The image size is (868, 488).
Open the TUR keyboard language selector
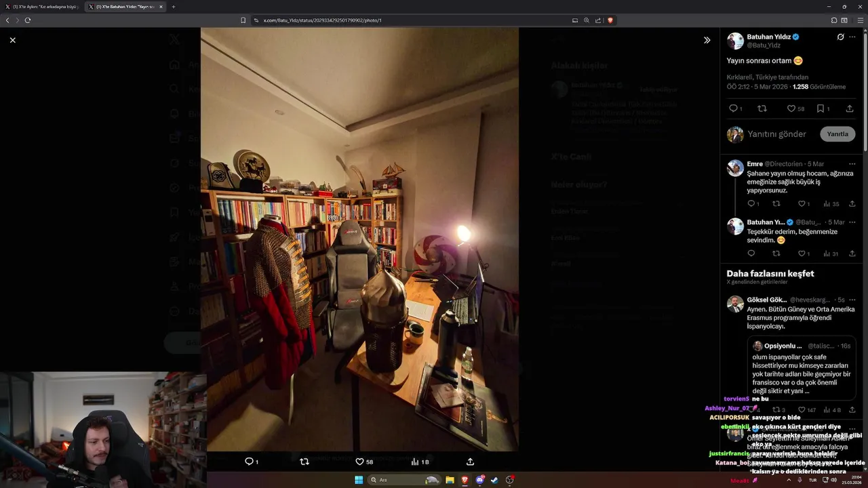coord(812,480)
